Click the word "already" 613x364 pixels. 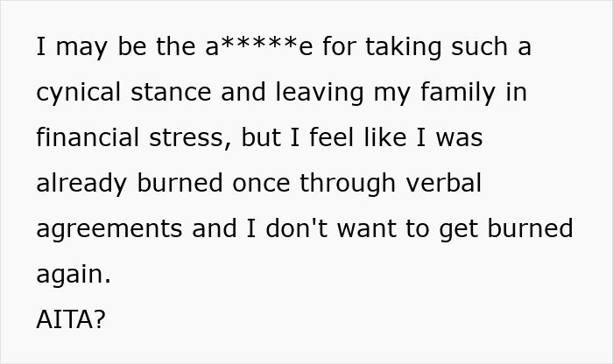click(x=80, y=184)
